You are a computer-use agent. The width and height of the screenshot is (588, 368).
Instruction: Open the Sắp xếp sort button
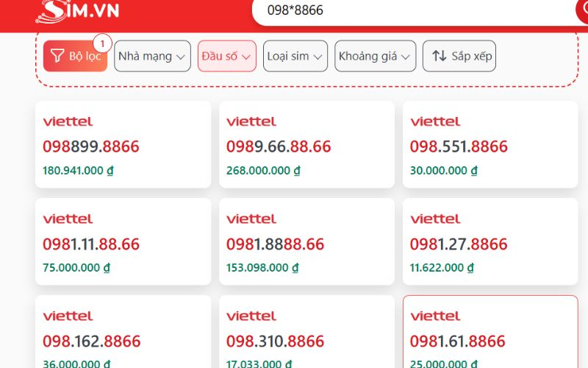(459, 56)
